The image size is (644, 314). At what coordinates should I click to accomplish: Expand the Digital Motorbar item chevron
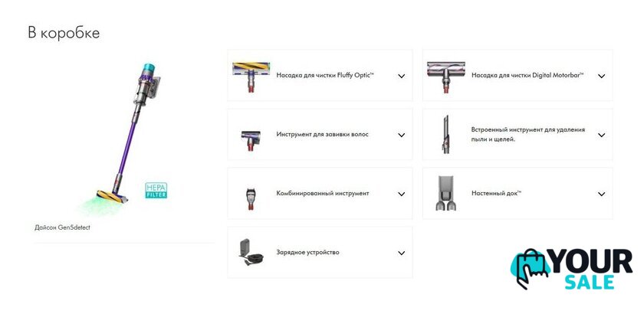click(601, 76)
